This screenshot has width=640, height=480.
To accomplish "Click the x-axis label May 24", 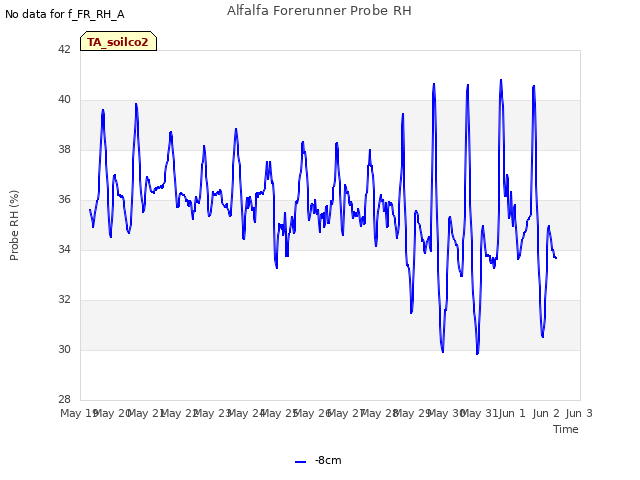I will point(247,413).
